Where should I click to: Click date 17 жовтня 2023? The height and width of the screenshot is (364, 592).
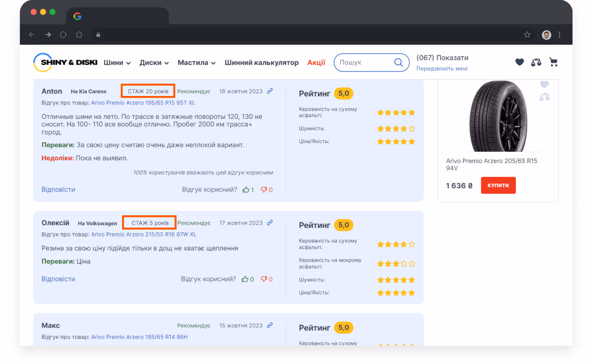click(x=241, y=223)
